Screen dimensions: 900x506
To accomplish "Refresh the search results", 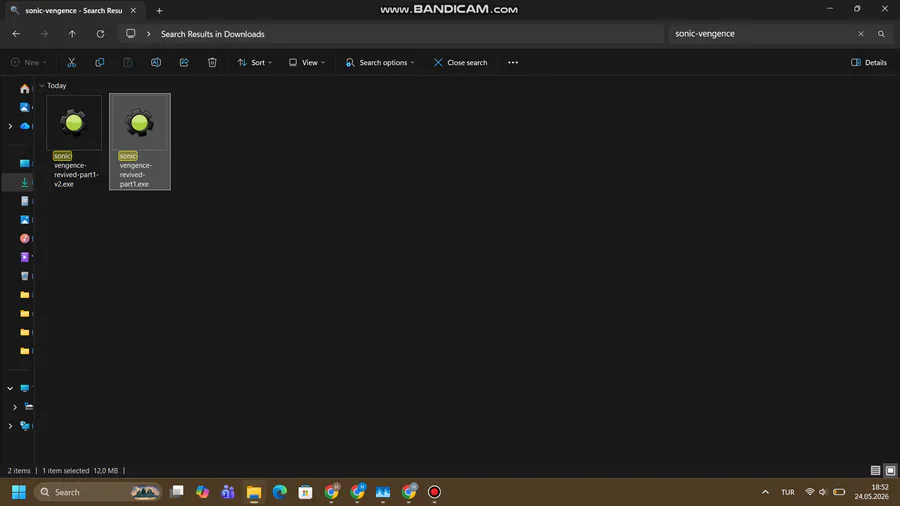I will point(100,34).
